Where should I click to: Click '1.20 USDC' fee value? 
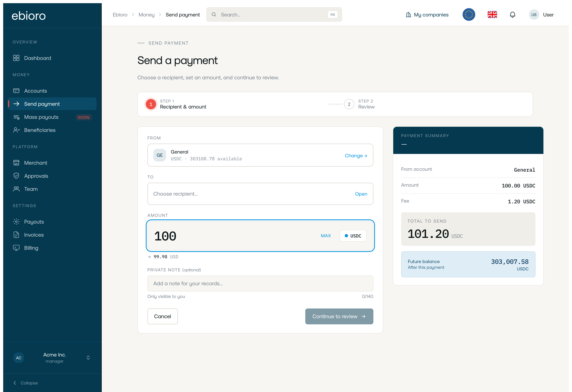point(522,202)
